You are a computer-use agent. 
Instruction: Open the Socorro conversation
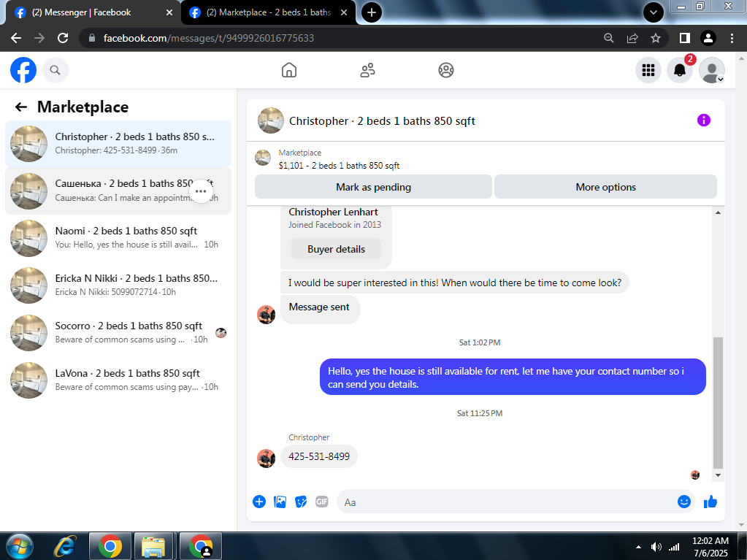[x=118, y=333]
